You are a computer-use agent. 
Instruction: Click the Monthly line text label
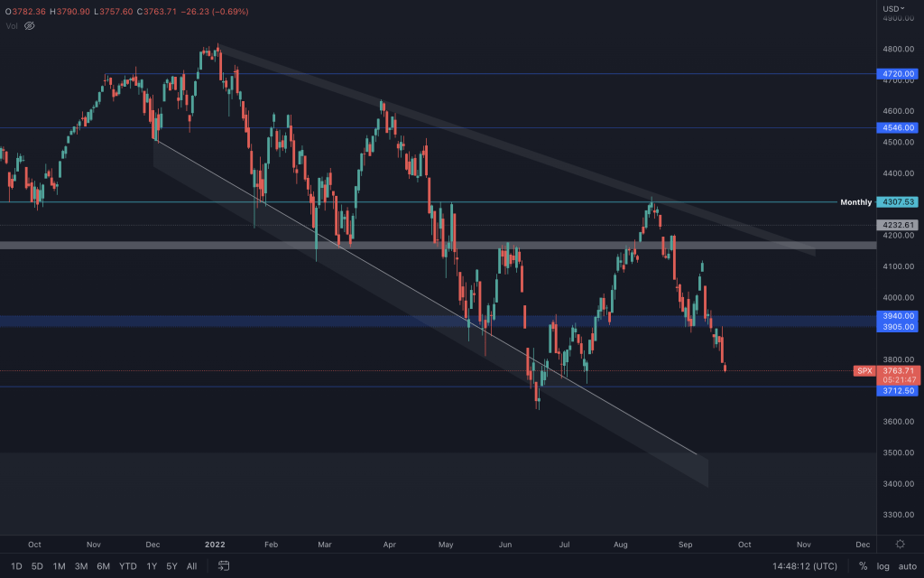tap(855, 202)
